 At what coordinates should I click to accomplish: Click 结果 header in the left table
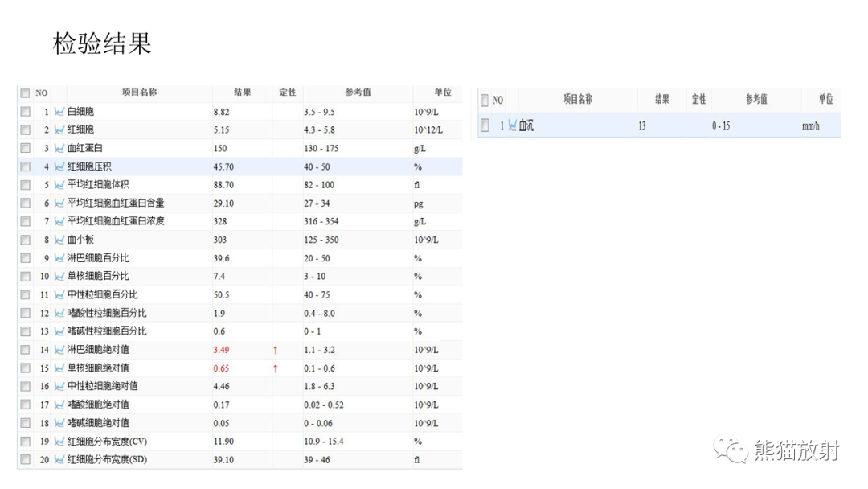coord(242,92)
